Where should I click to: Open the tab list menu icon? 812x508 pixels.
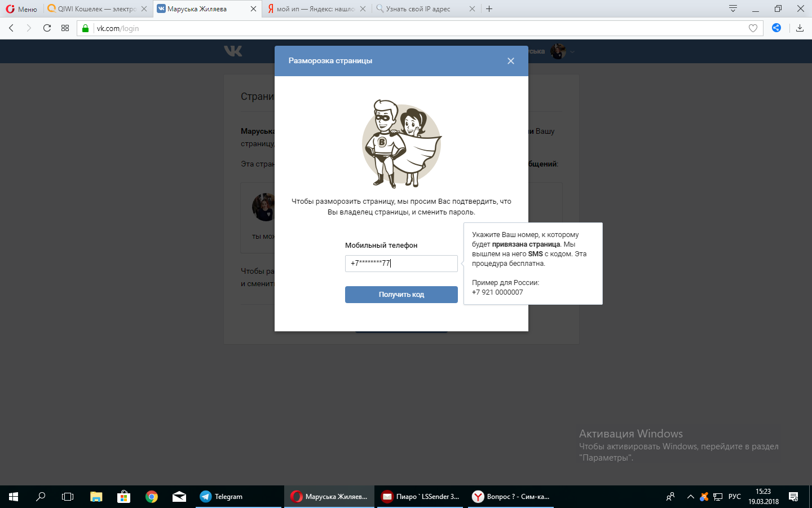tap(733, 8)
